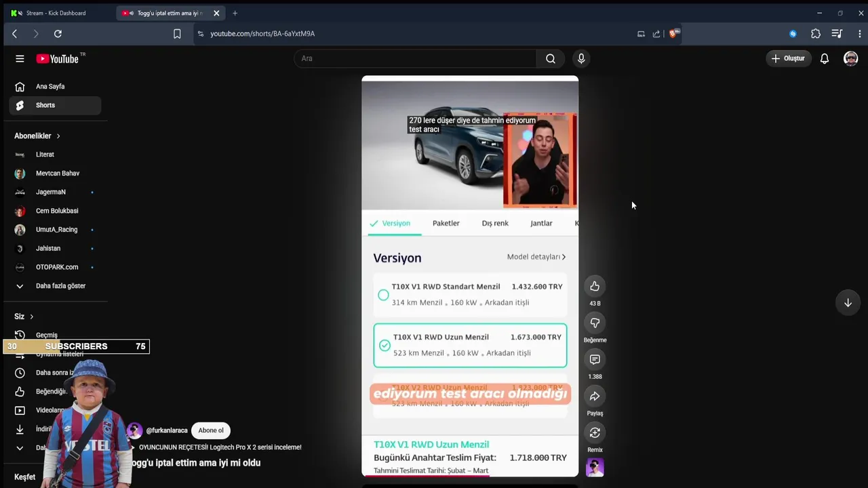The image size is (868, 488).
Task: Go to YouTube home via logo
Action: click(58, 59)
